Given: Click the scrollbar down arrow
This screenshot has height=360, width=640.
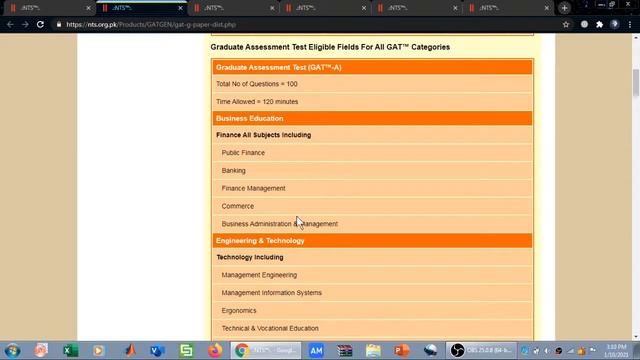Looking at the screenshot, I should [636, 337].
